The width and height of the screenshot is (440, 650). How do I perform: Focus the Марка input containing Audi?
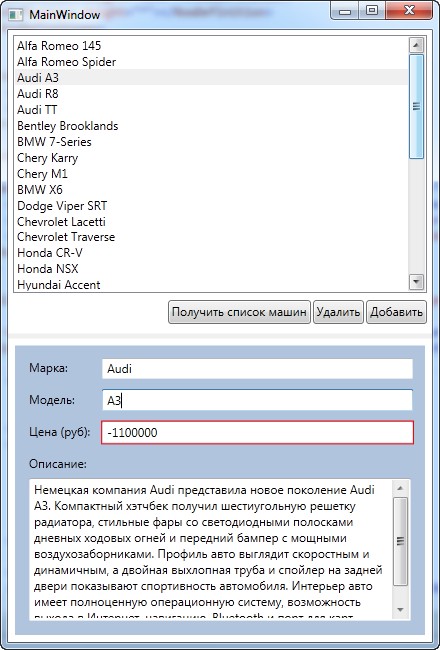click(257, 369)
